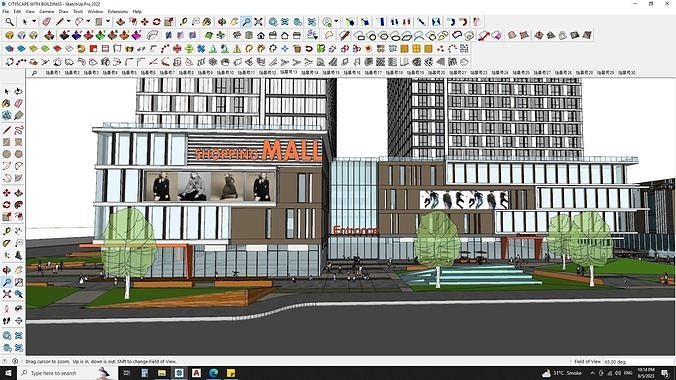Select the Rotate tool in top toolbar
The width and height of the screenshot is (676, 380).
point(156,22)
